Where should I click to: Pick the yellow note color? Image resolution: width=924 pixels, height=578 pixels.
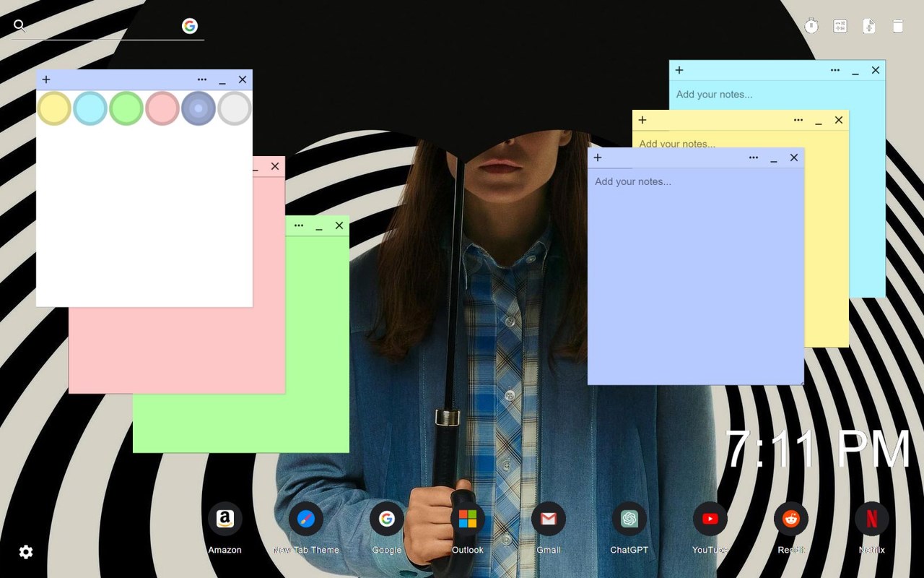tap(54, 108)
